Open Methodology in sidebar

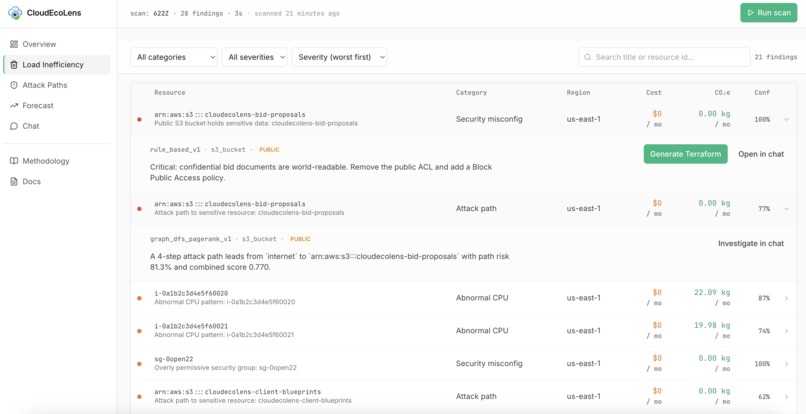tap(57, 161)
